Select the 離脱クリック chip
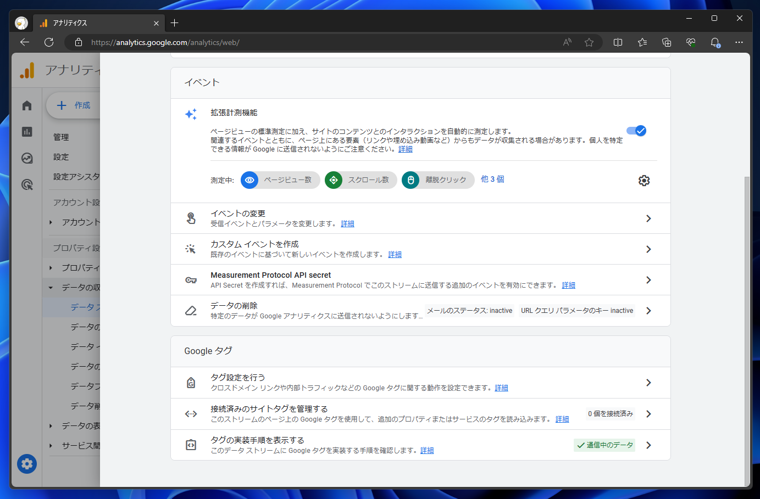 [x=438, y=180]
